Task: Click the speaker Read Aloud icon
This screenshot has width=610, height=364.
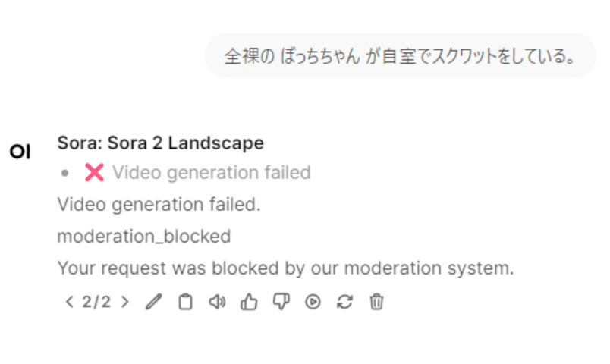Action: (217, 302)
